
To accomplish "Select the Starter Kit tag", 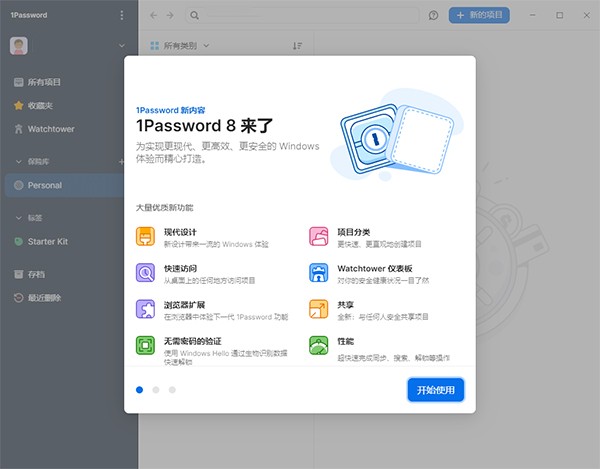I will (41, 242).
